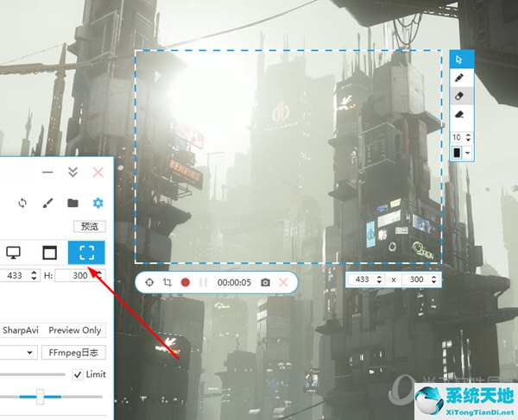Click the H: height field in panel
Image resolution: width=518 pixels, height=420 pixels.
80,275
